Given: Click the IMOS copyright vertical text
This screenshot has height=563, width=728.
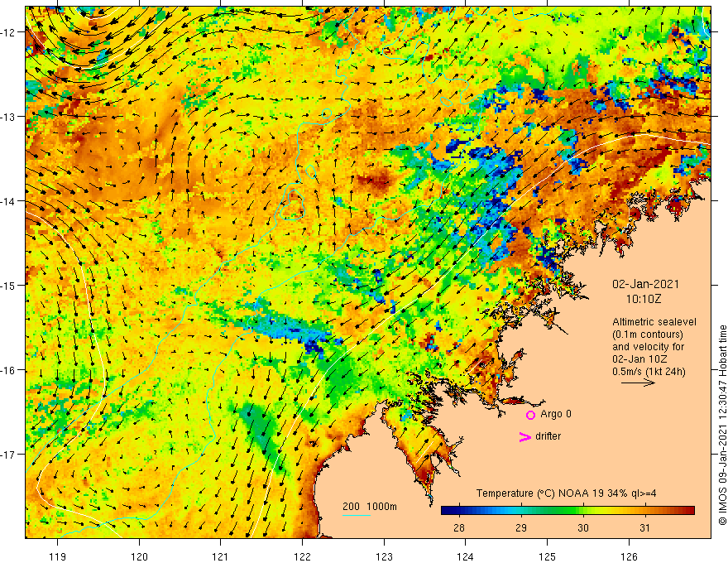Looking at the screenshot, I should (x=722, y=425).
